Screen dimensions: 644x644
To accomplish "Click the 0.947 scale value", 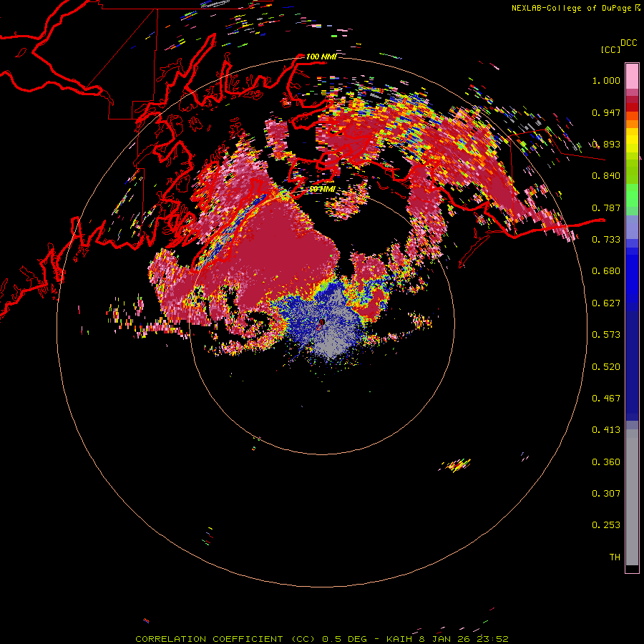I will pyautogui.click(x=606, y=112).
